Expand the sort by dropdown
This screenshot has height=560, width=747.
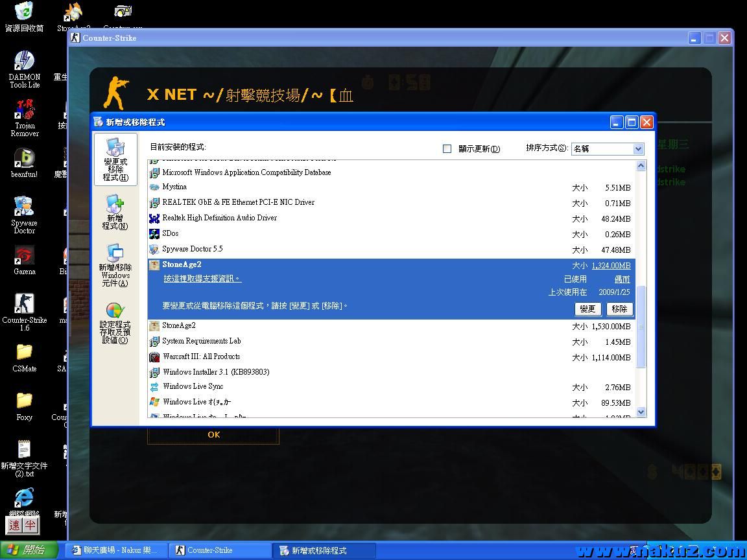tap(638, 149)
